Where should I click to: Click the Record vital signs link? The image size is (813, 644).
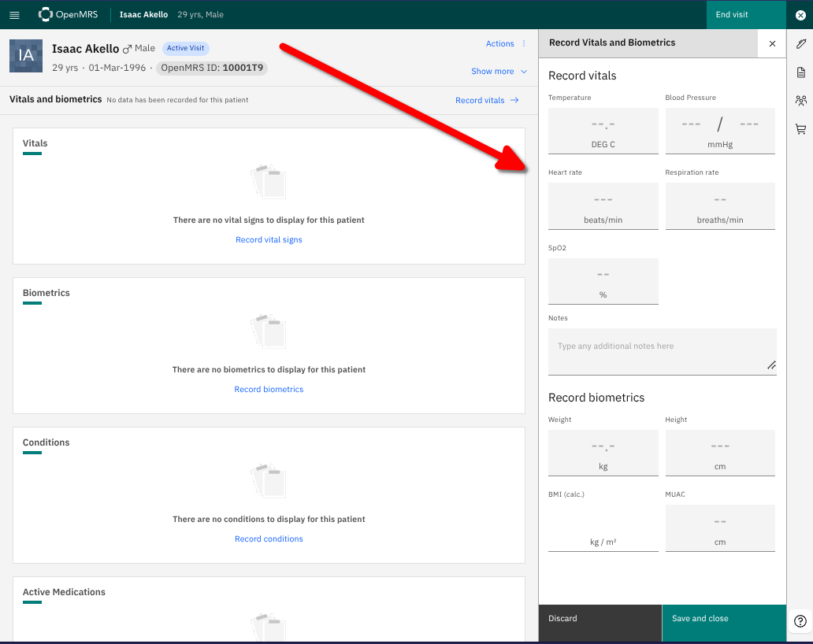pos(269,240)
